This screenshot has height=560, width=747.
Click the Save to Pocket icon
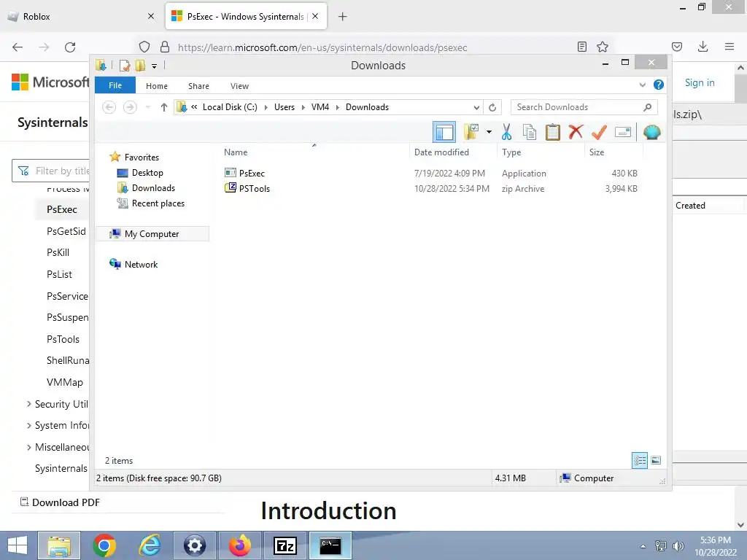(676, 47)
